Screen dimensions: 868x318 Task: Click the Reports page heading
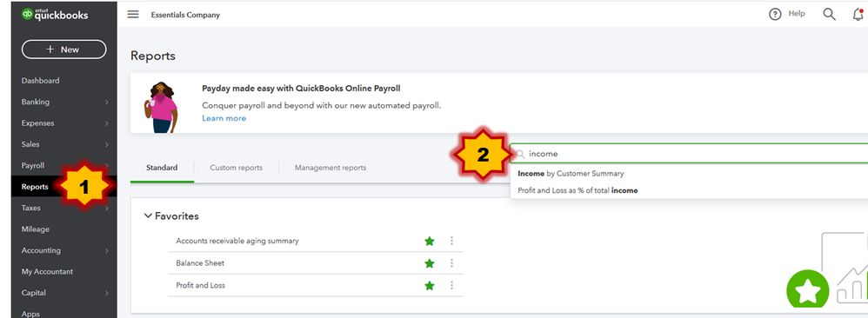point(153,56)
